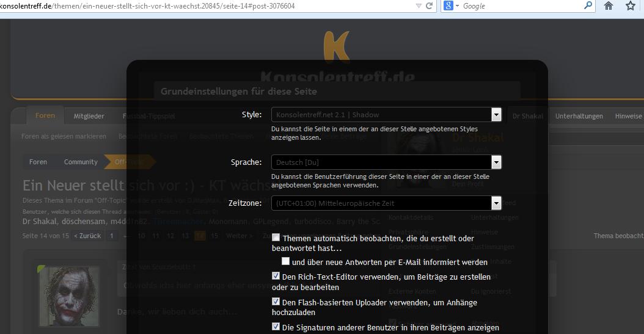Screen dimensions: 644x334
Task: Reload the page with the refresh icon
Action: [429, 5]
